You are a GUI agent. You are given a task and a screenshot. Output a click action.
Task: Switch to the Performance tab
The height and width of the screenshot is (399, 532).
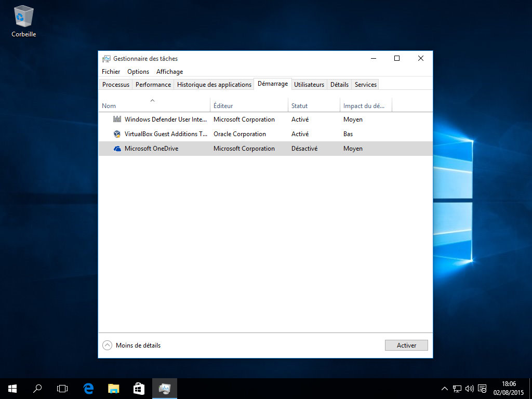[x=153, y=85]
